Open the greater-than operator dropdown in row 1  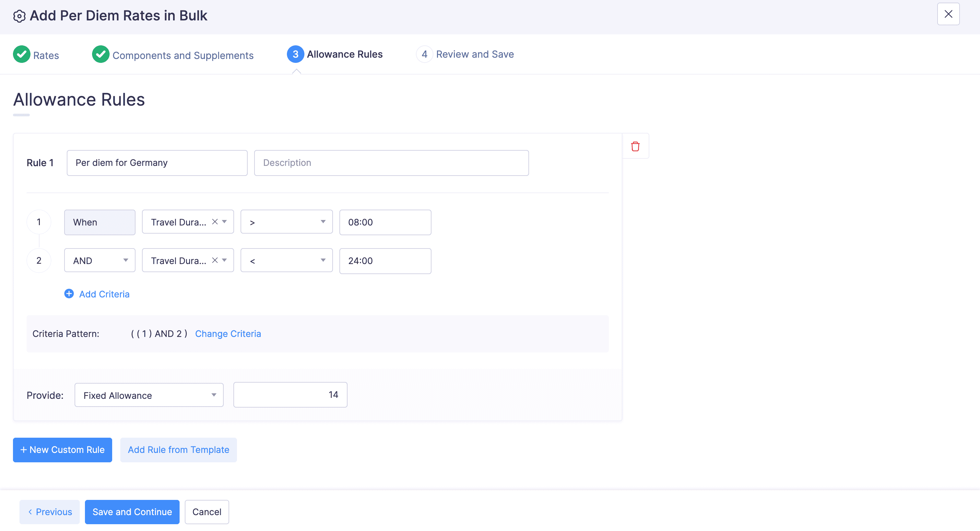[x=286, y=222]
